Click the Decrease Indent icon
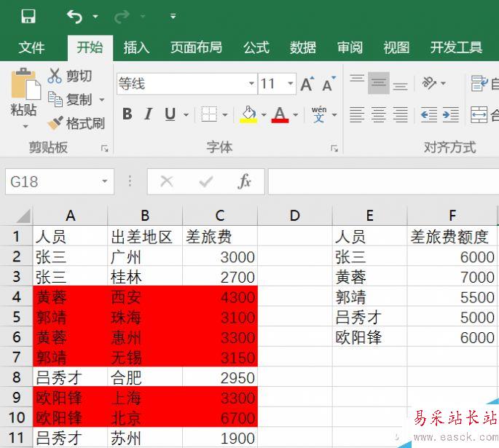 pos(428,114)
